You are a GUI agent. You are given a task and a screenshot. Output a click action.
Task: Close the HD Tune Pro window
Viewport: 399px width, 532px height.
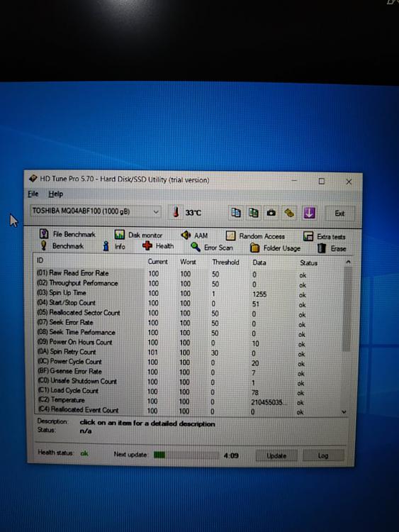(349, 182)
